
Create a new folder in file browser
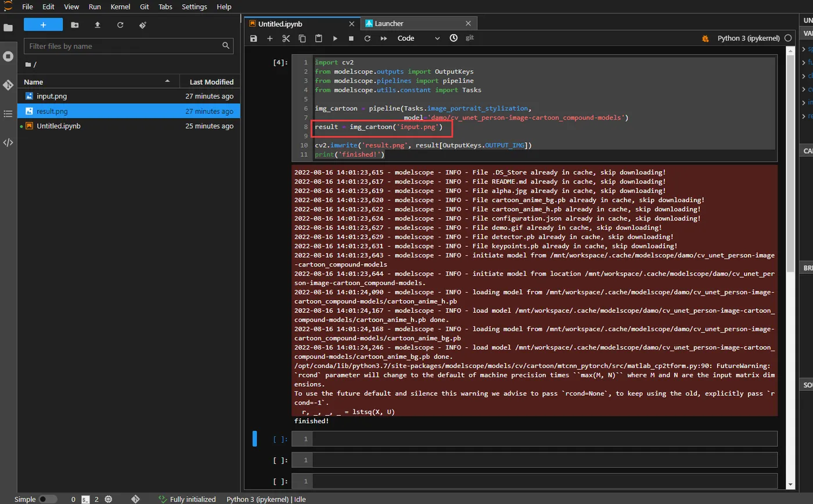(75, 25)
